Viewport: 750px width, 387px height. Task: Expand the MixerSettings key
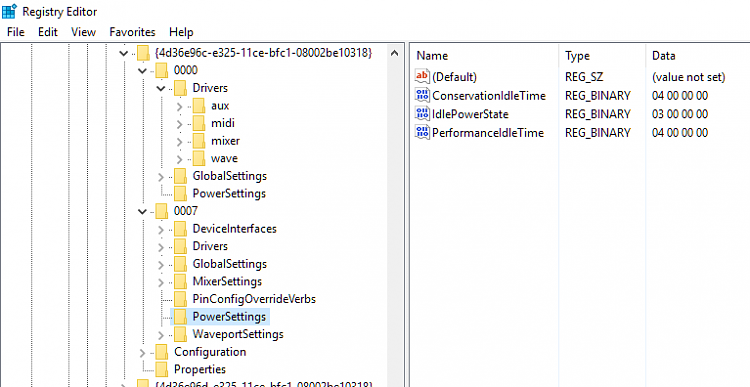pos(161,282)
